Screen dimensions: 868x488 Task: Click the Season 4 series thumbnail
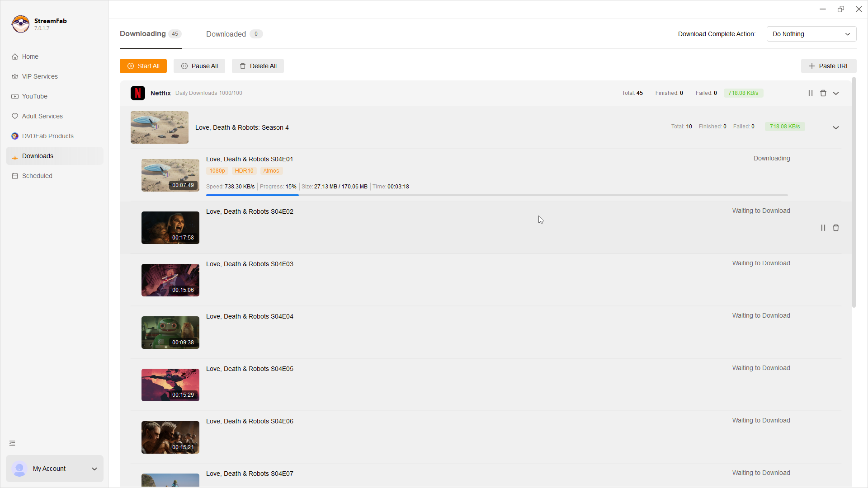pyautogui.click(x=160, y=127)
